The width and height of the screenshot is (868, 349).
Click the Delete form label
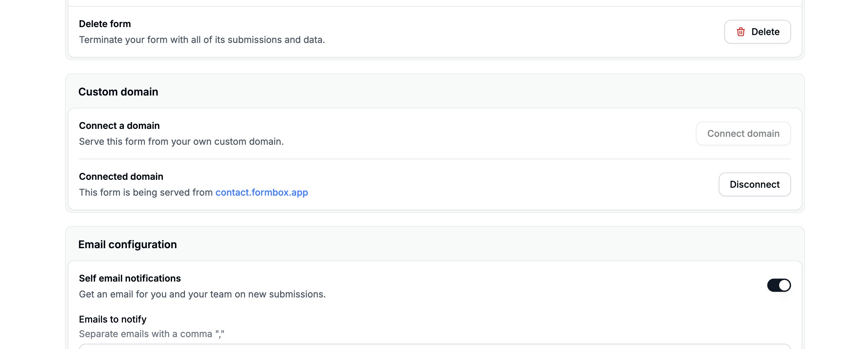coord(105,24)
